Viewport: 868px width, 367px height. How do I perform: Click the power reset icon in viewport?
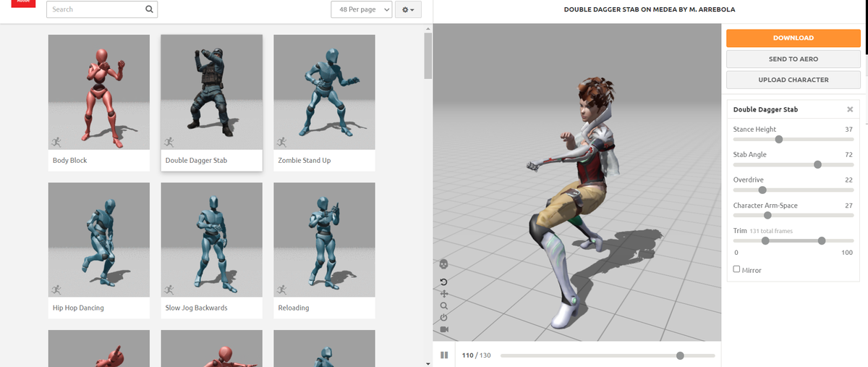click(444, 317)
